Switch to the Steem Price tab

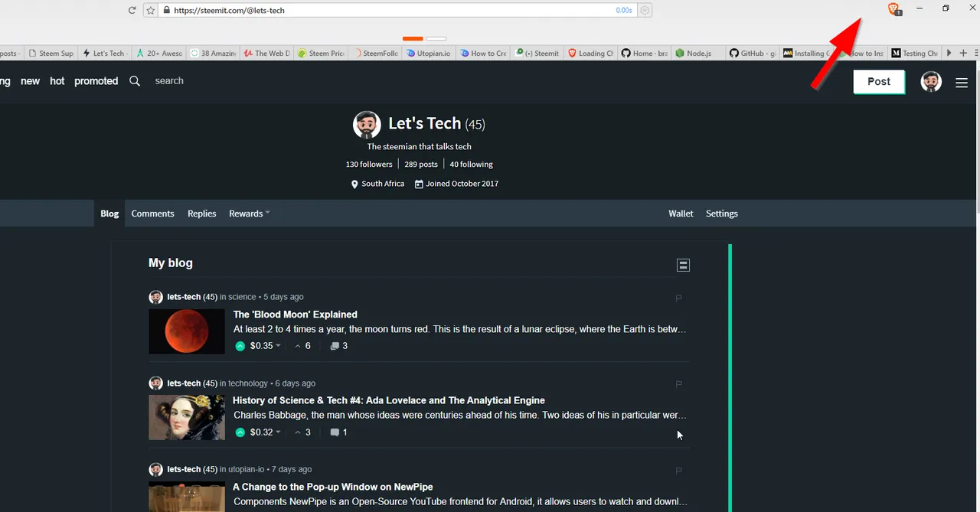pos(321,54)
